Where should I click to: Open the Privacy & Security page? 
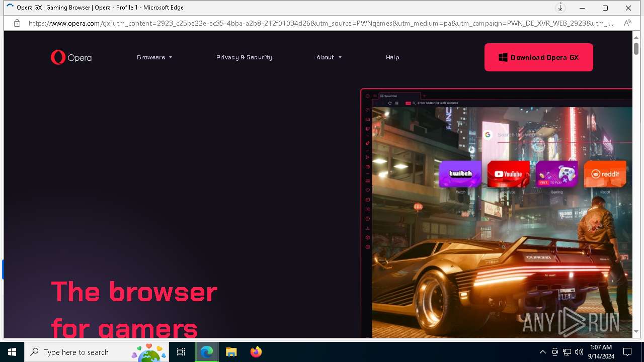[x=244, y=57]
